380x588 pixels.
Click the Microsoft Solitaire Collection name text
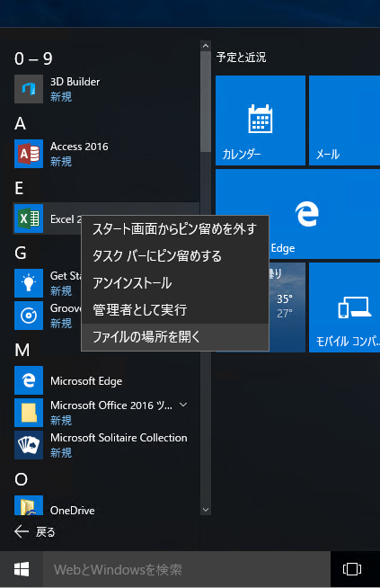click(119, 438)
